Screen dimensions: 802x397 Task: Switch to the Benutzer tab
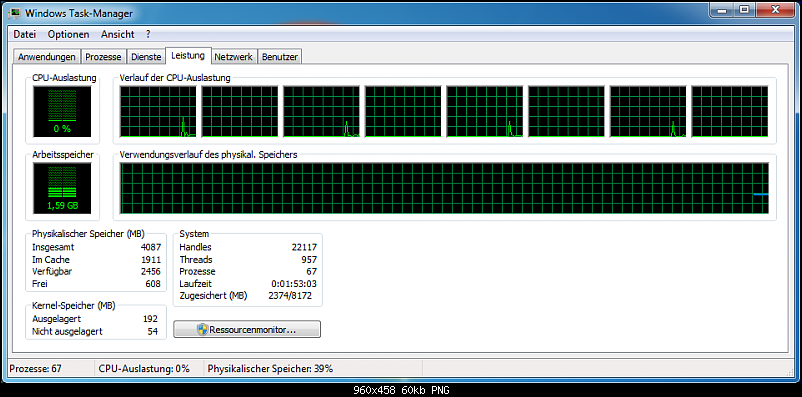[x=280, y=57]
